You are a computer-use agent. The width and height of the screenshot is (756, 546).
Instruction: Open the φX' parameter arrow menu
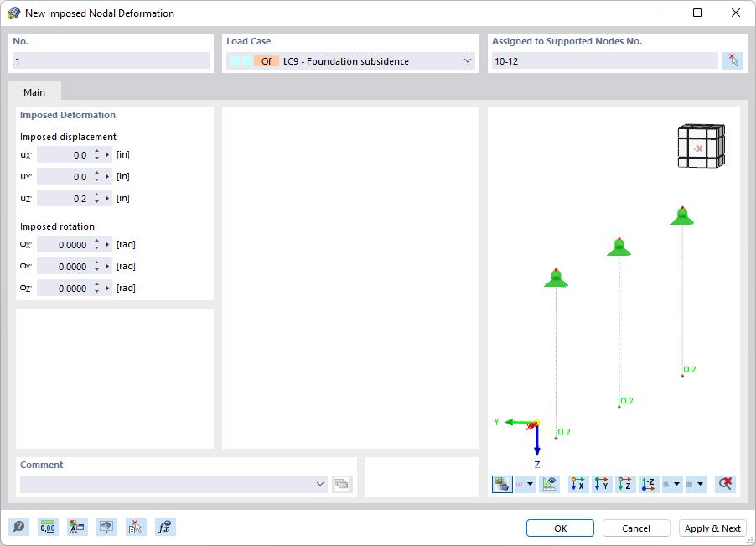point(107,245)
